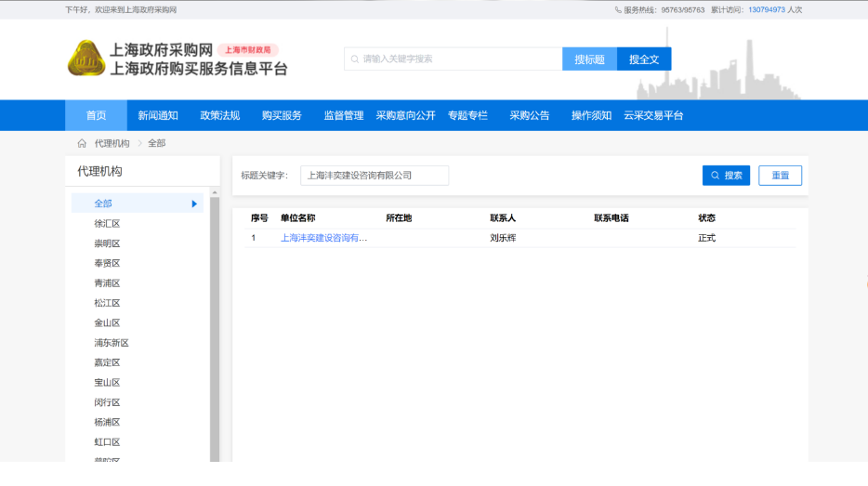
Task: Click the 重置 reset button
Action: click(780, 176)
